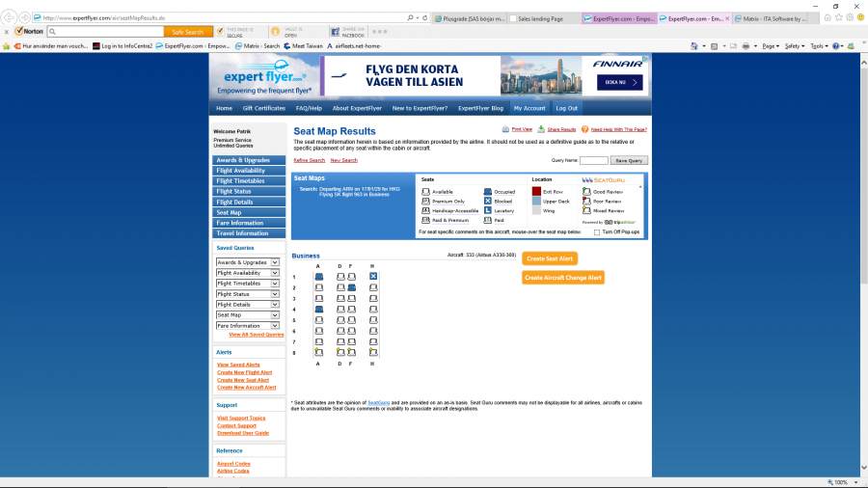
Task: Select available seat 2D on seat map
Action: [x=340, y=287]
